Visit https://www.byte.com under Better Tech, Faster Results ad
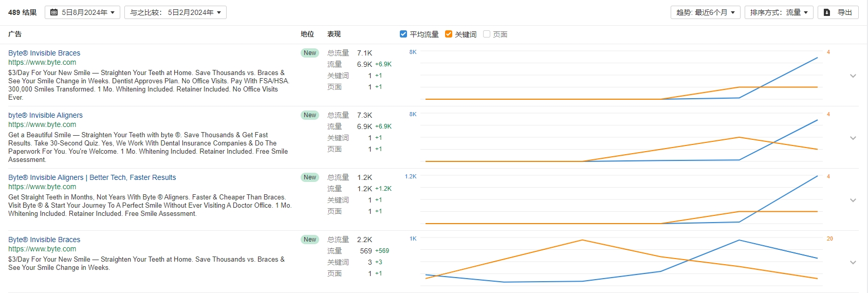The image size is (868, 293). point(42,187)
